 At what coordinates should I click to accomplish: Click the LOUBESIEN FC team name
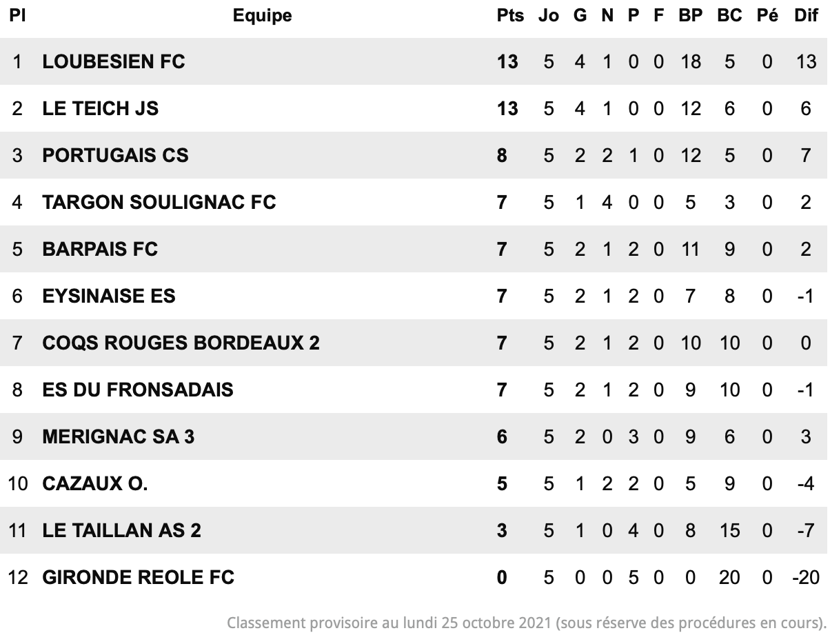pyautogui.click(x=114, y=62)
